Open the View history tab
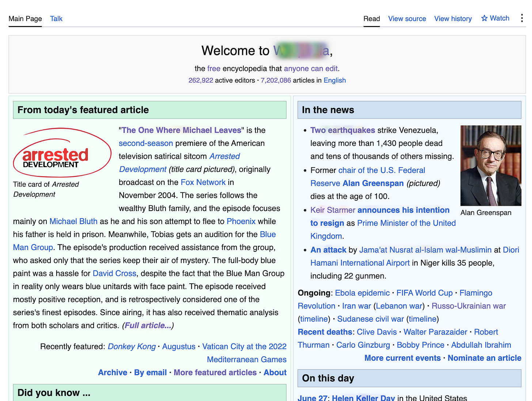532x401 pixels. (453, 19)
